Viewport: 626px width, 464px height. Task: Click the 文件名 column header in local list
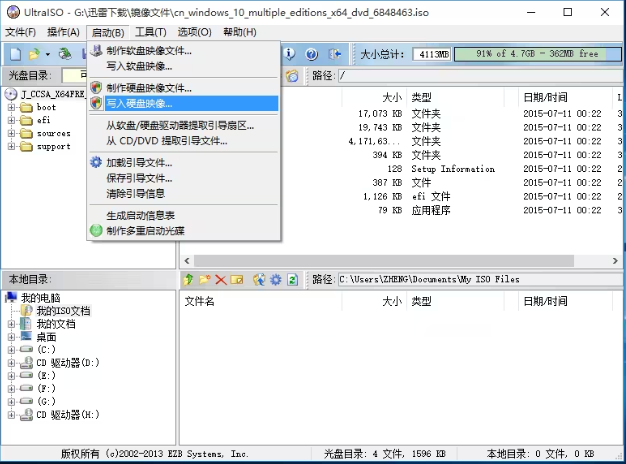(x=199, y=301)
